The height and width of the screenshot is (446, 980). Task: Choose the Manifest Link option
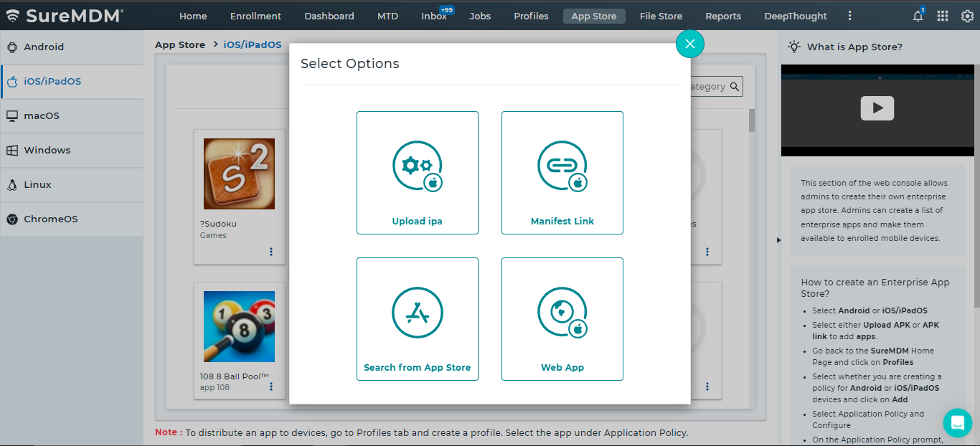tap(562, 173)
